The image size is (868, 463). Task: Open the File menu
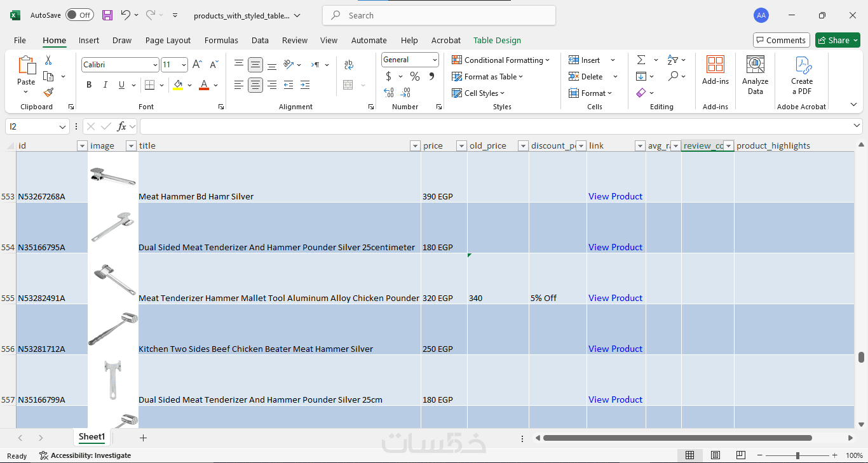click(x=20, y=40)
